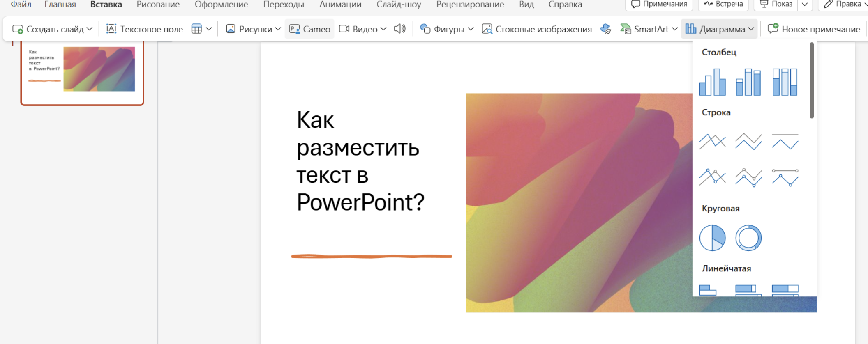
Task: Select the stacked bar chart icon
Action: pos(748,290)
